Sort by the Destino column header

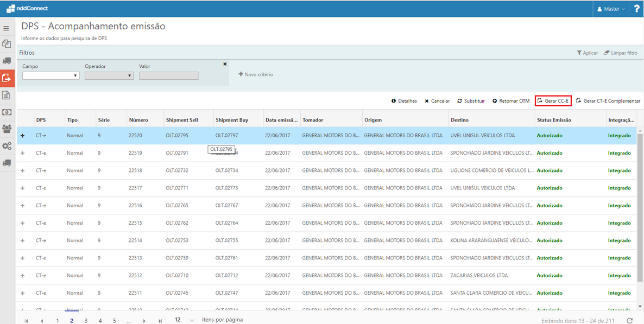[459, 120]
